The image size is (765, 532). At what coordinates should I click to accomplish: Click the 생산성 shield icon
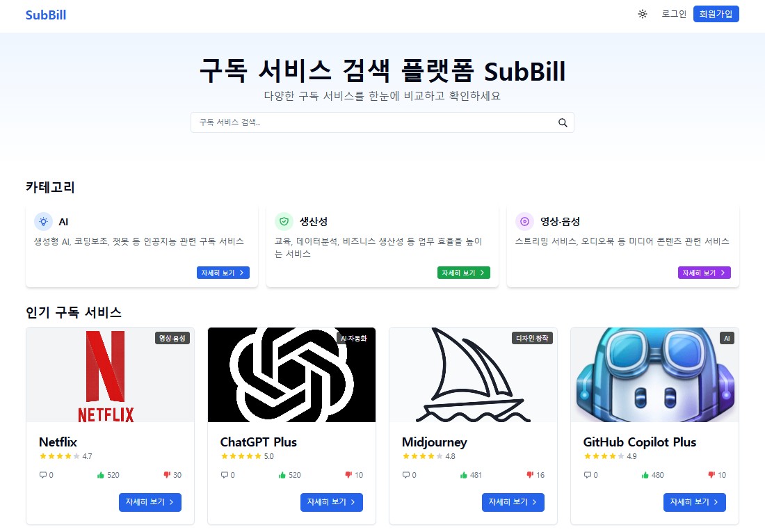(x=284, y=221)
